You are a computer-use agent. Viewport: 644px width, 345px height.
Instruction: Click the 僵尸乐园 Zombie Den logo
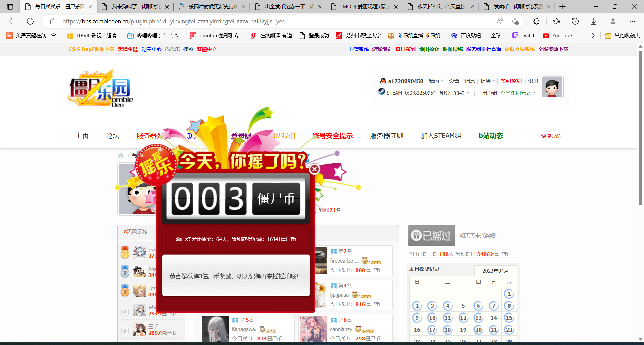pos(101,89)
